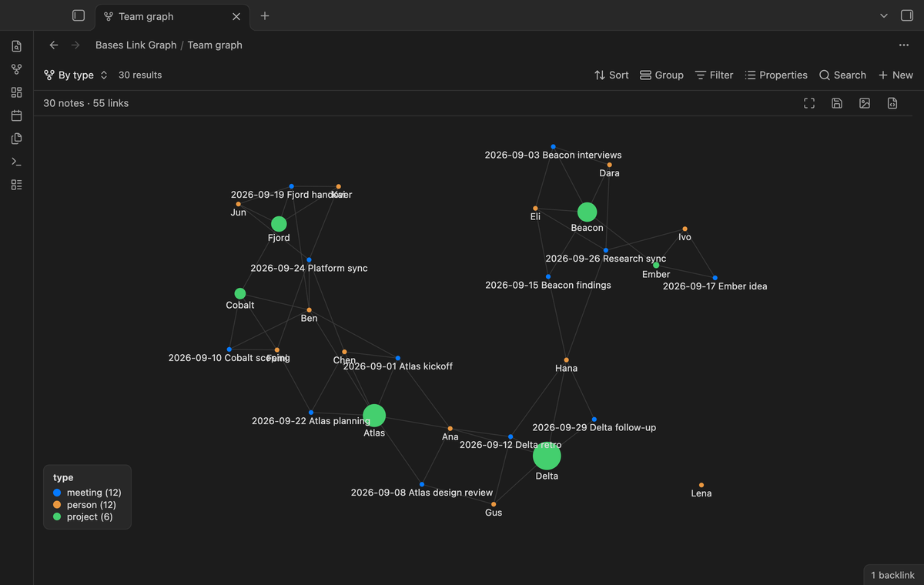Open the templates copy-pages icon
Viewport: 924px width, 585px height.
pyautogui.click(x=16, y=139)
